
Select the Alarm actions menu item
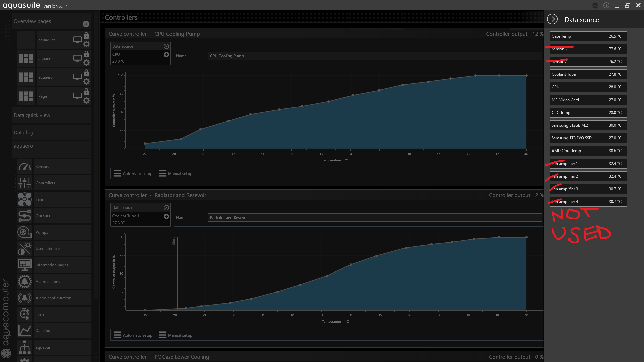(x=62, y=282)
